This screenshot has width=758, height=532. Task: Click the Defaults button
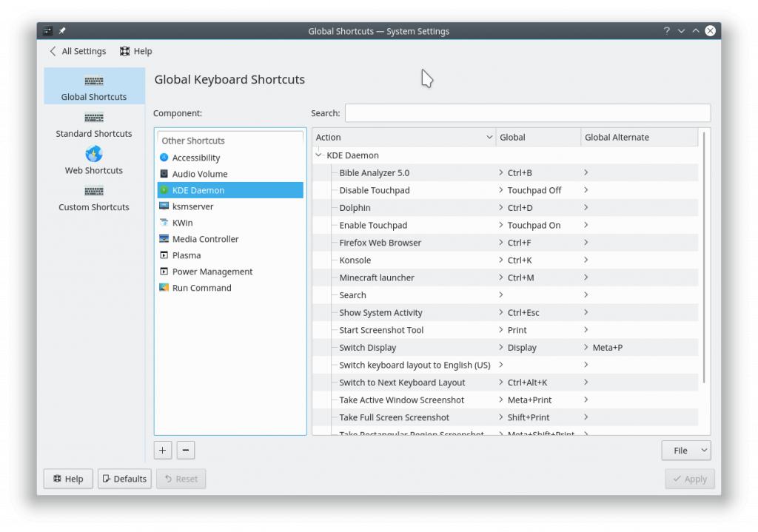(124, 479)
